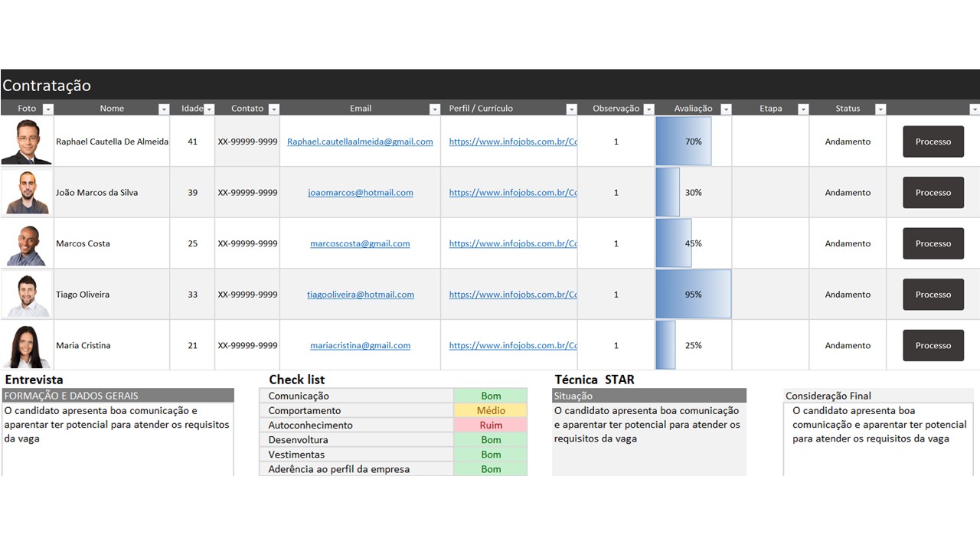The image size is (980, 551).
Task: Click Maria Cristina's photo thumbnail
Action: pyautogui.click(x=27, y=346)
